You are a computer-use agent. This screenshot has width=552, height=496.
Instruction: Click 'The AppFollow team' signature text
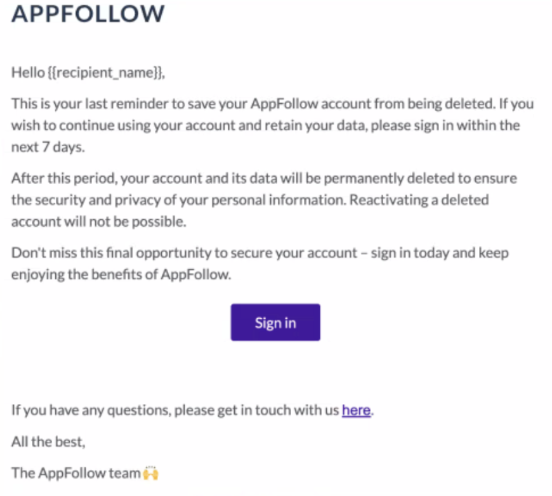(x=76, y=473)
